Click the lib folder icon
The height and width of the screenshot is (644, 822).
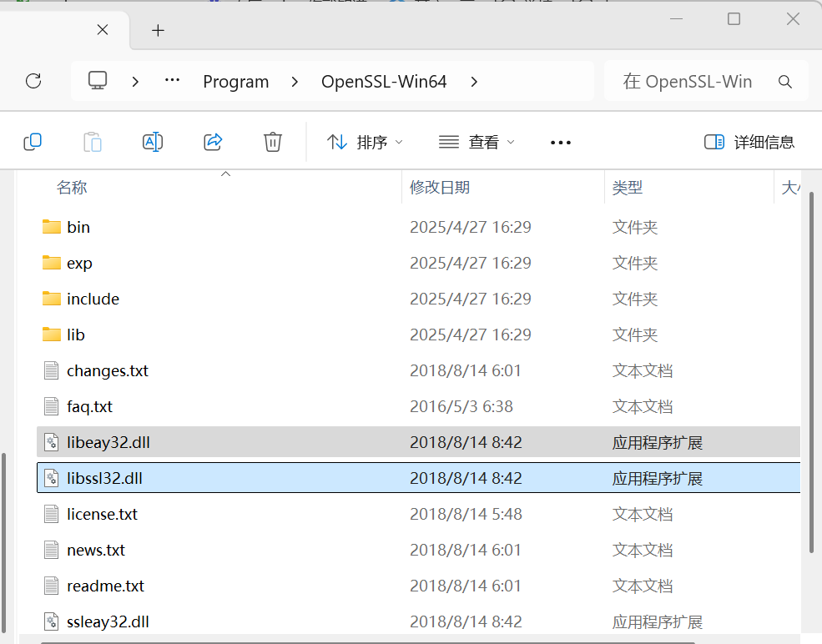click(x=52, y=335)
